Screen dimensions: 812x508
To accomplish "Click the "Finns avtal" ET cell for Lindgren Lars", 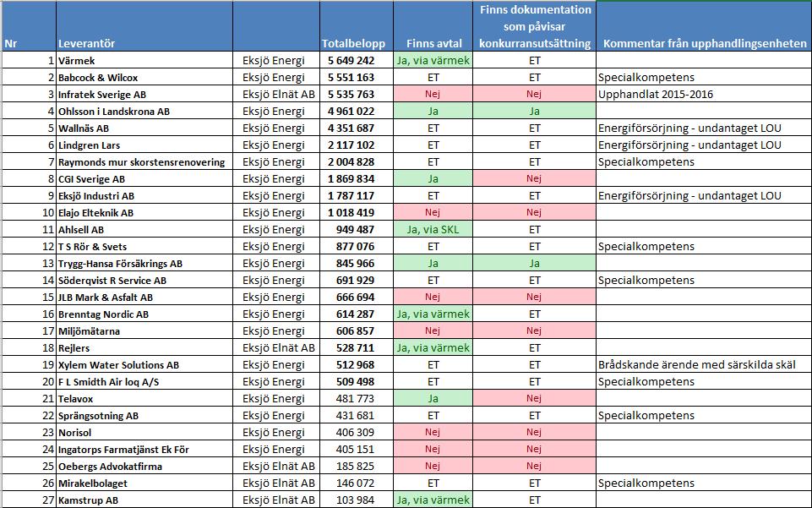I will tap(433, 145).
